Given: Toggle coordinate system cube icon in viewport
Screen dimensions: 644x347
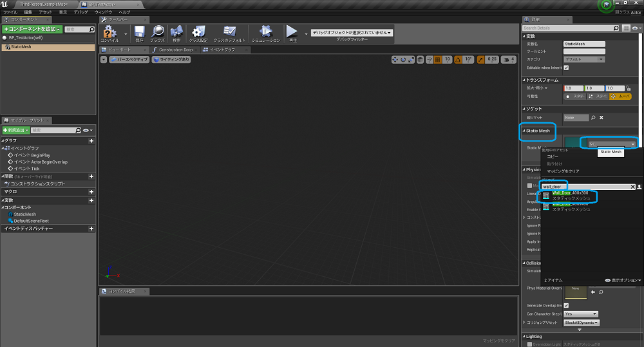Looking at the screenshot, I should [420, 59].
